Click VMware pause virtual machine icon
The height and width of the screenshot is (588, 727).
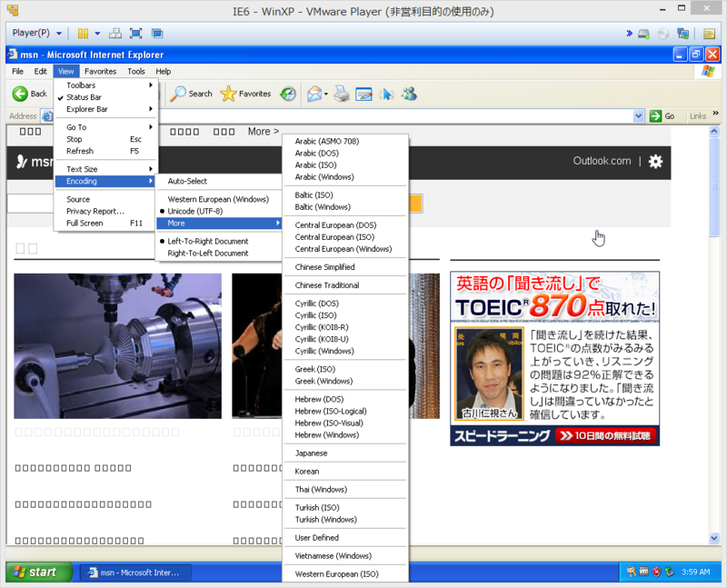pyautogui.click(x=83, y=34)
